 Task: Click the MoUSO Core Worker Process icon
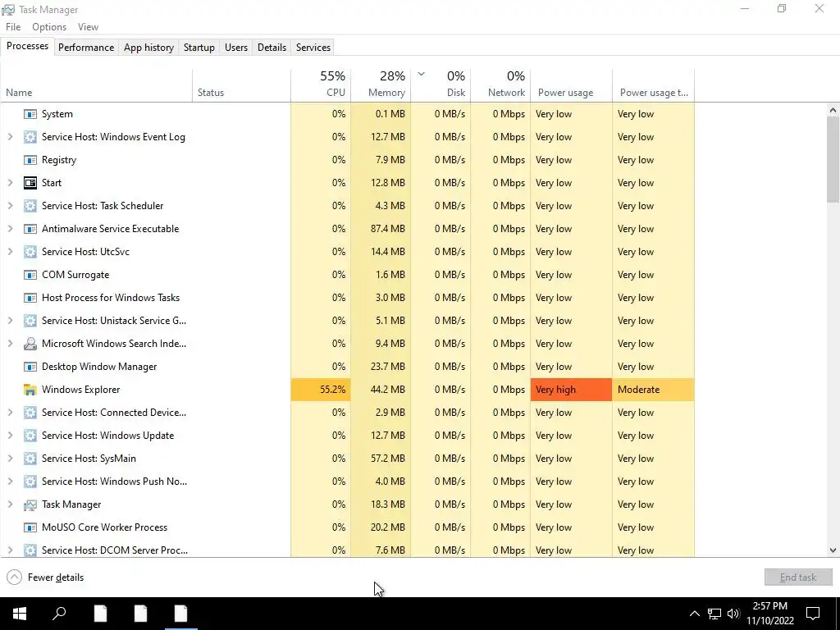(30, 527)
